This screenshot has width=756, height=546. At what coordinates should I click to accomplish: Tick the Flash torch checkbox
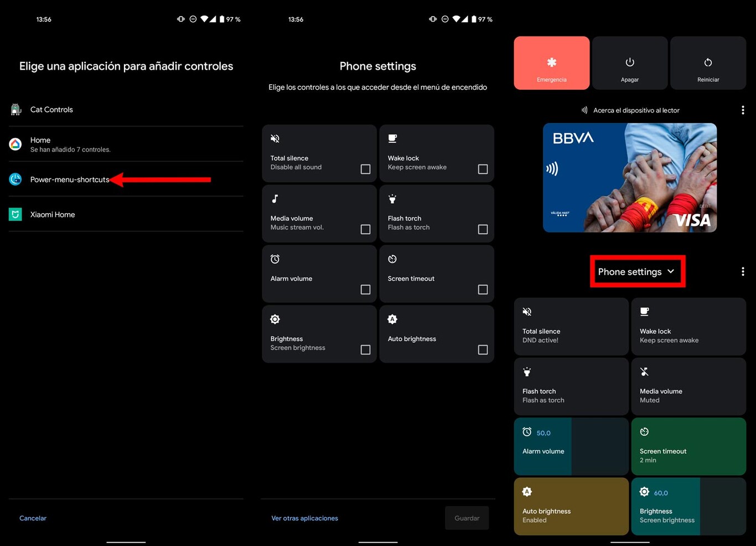pyautogui.click(x=483, y=229)
